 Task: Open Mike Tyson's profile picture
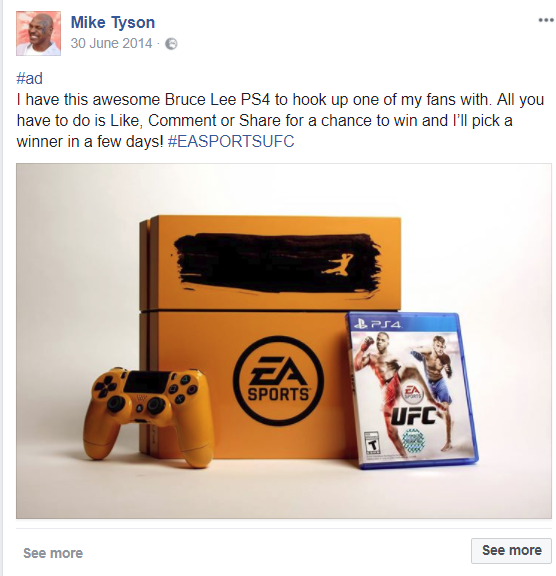click(x=38, y=33)
